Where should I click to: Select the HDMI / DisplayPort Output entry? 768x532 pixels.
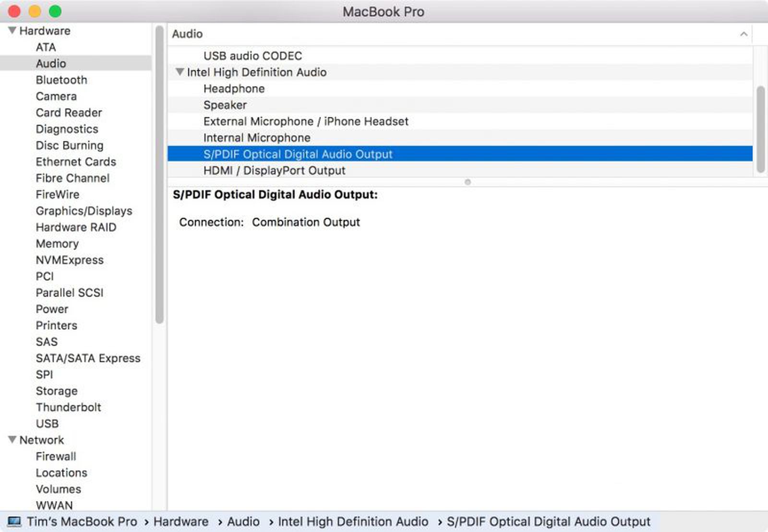coord(274,170)
